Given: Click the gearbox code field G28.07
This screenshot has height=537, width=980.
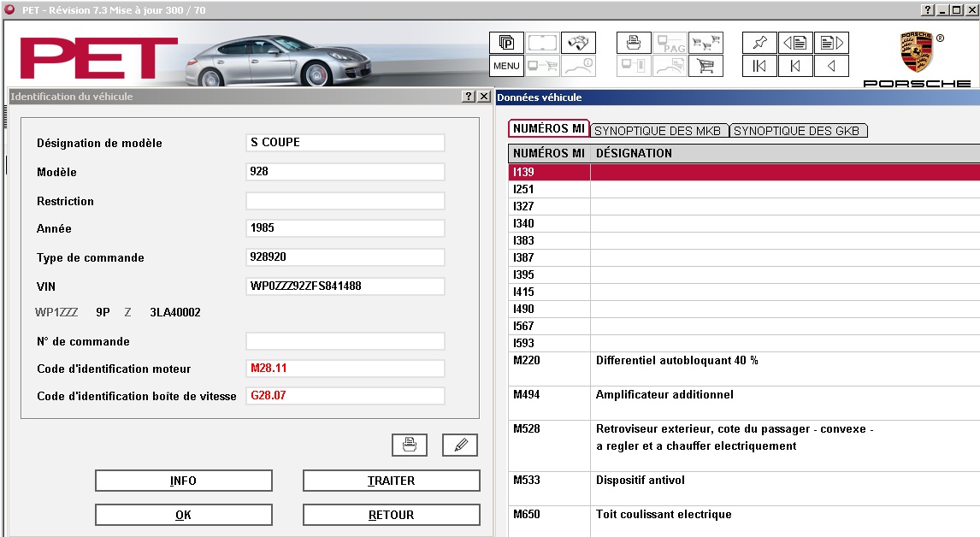Looking at the screenshot, I should coord(345,396).
